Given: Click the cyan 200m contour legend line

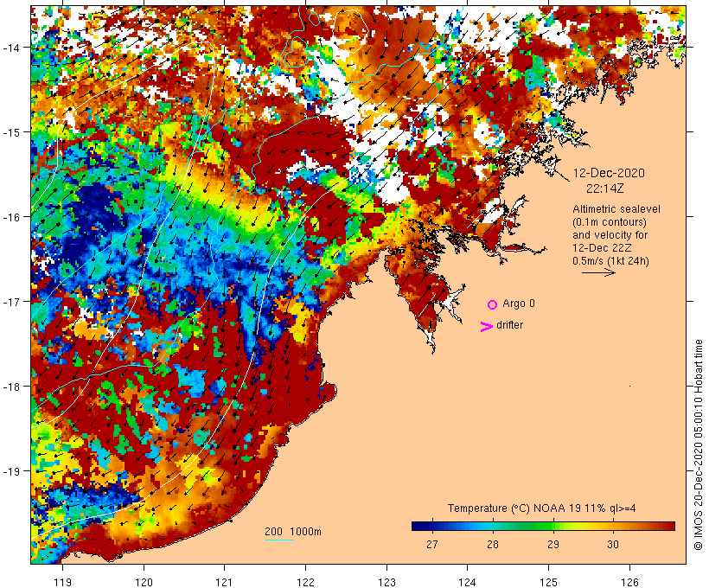Looking at the screenshot, I should click(x=279, y=540).
